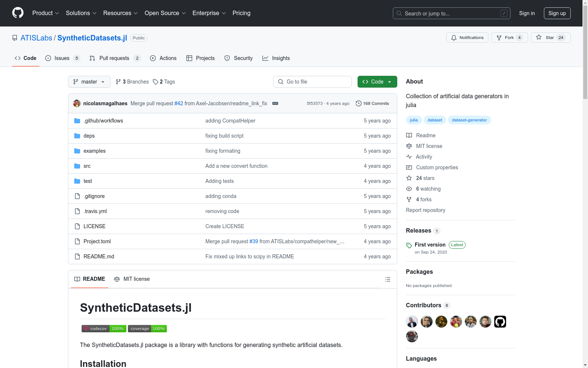This screenshot has width=588, height=368.
Task: Go to the Actions tab
Action: (163, 58)
